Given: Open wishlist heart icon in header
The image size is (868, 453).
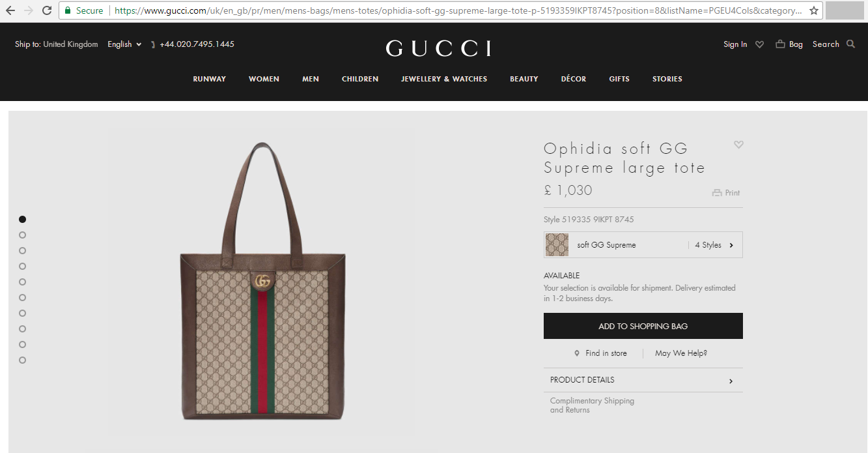Looking at the screenshot, I should point(759,44).
